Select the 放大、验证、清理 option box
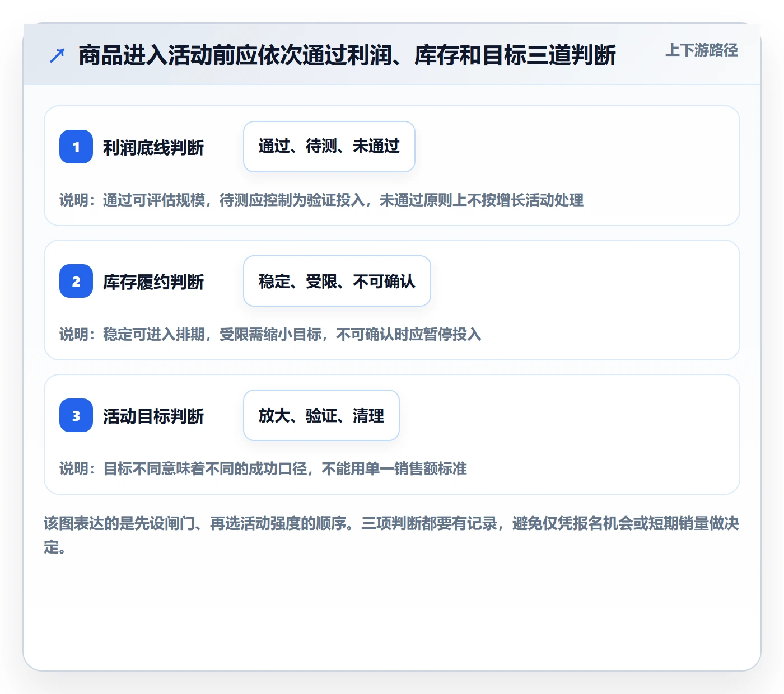The height and width of the screenshot is (694, 784). point(321,415)
